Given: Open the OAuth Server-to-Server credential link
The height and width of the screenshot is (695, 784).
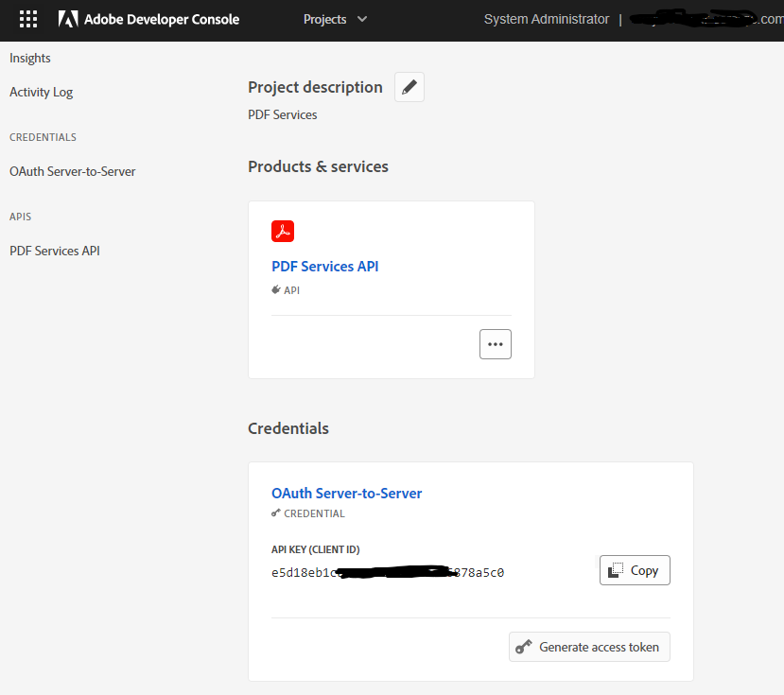Looking at the screenshot, I should pos(346,493).
